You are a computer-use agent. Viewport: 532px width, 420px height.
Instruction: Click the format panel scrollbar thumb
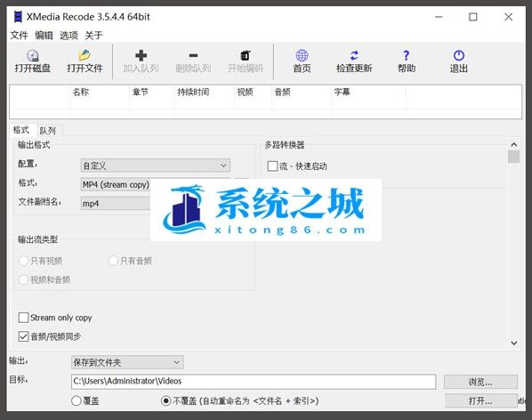(514, 157)
